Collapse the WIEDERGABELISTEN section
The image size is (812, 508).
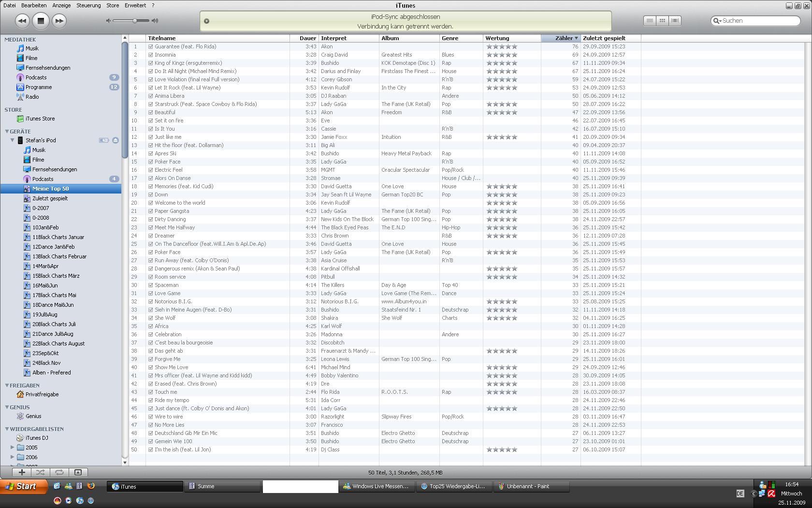(x=7, y=429)
